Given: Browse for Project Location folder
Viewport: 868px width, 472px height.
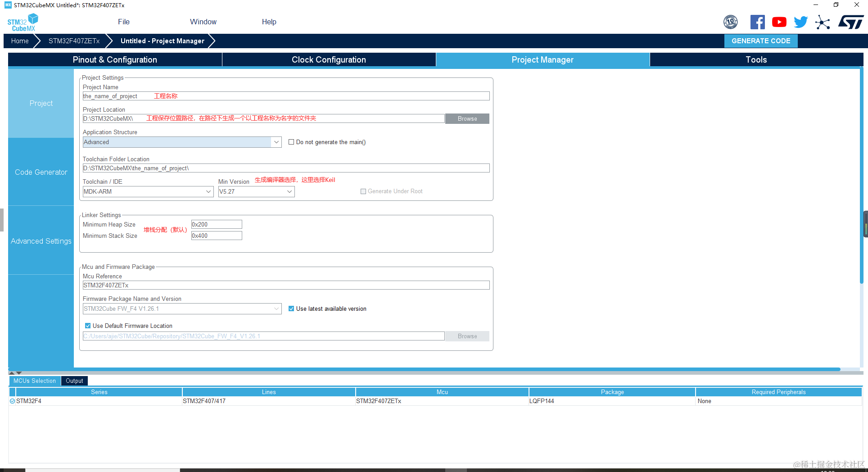Looking at the screenshot, I should 467,118.
